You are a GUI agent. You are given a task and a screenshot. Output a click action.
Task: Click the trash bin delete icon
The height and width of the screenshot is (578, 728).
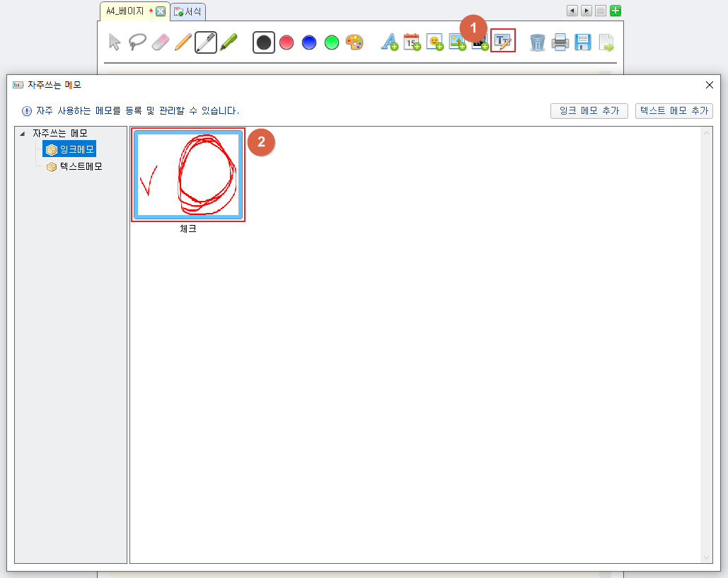(x=538, y=42)
